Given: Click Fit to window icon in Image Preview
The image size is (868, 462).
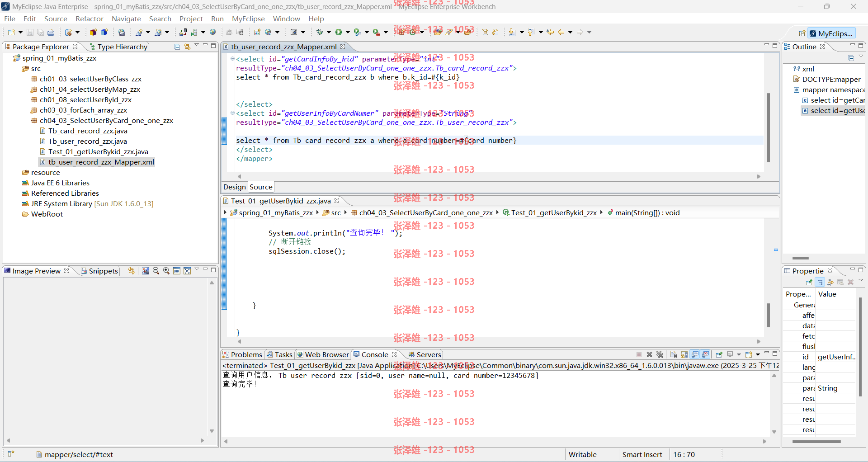Looking at the screenshot, I should click(187, 271).
